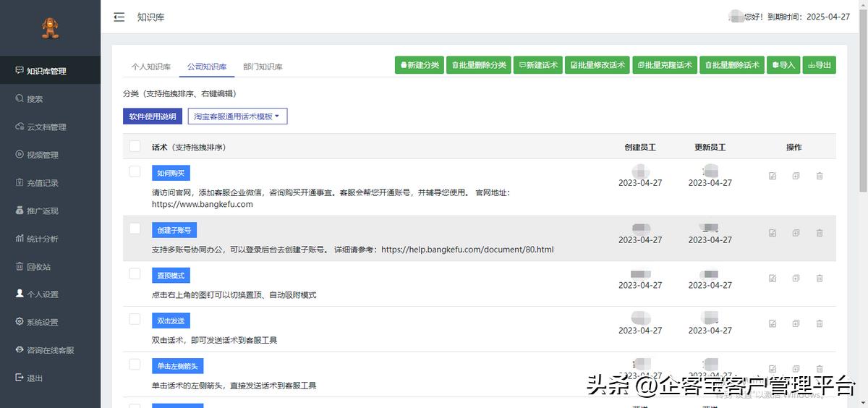Open 咨询在线客服 sidebar item
868x408 pixels.
50,350
